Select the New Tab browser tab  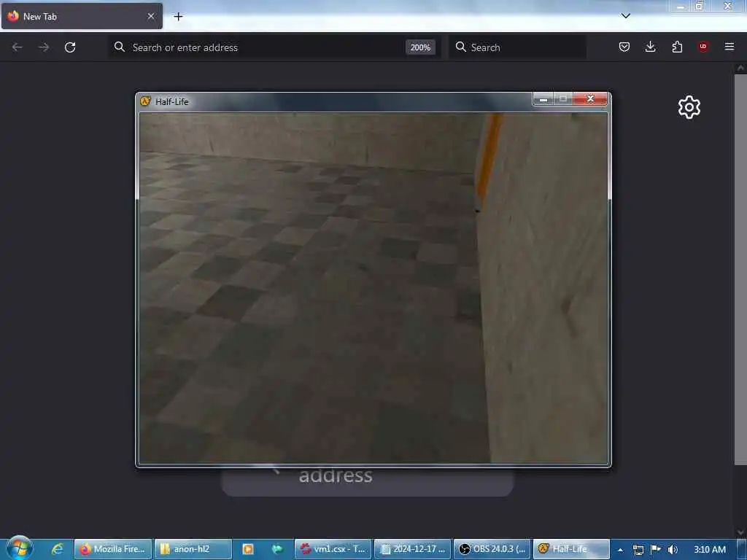pyautogui.click(x=82, y=16)
